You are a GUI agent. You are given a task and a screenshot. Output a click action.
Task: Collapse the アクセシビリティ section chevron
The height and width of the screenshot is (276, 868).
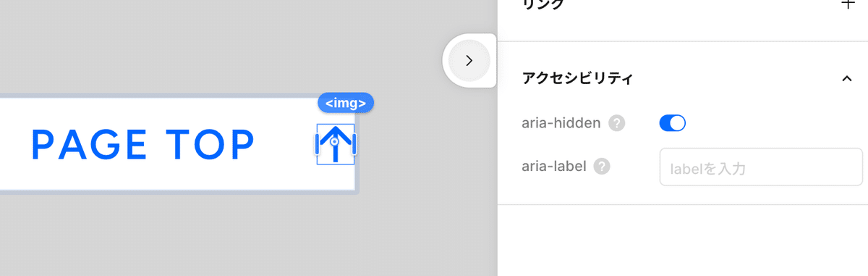coord(847,78)
